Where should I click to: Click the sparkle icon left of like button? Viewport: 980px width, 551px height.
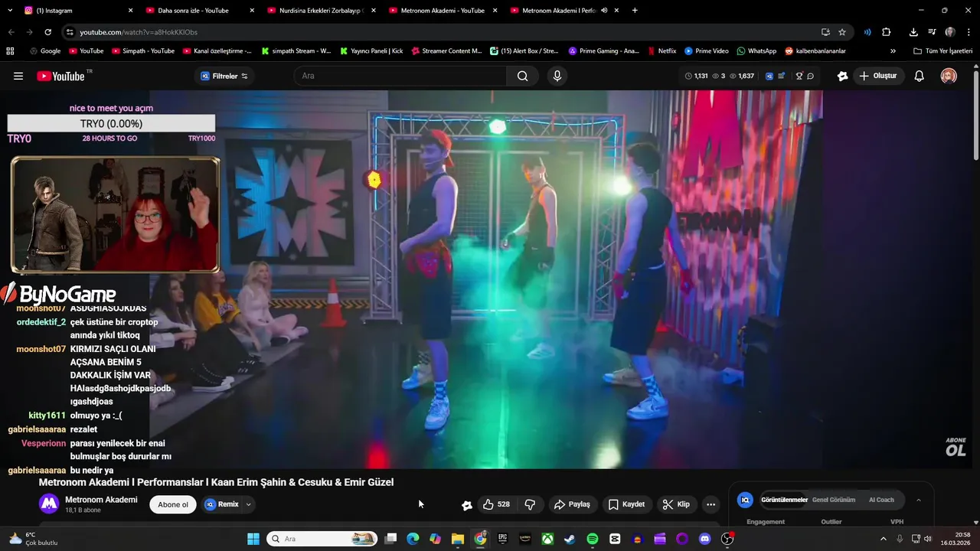pos(467,505)
